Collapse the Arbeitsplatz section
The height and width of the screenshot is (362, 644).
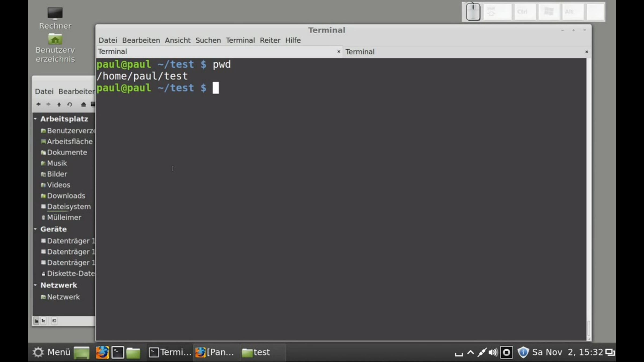35,119
